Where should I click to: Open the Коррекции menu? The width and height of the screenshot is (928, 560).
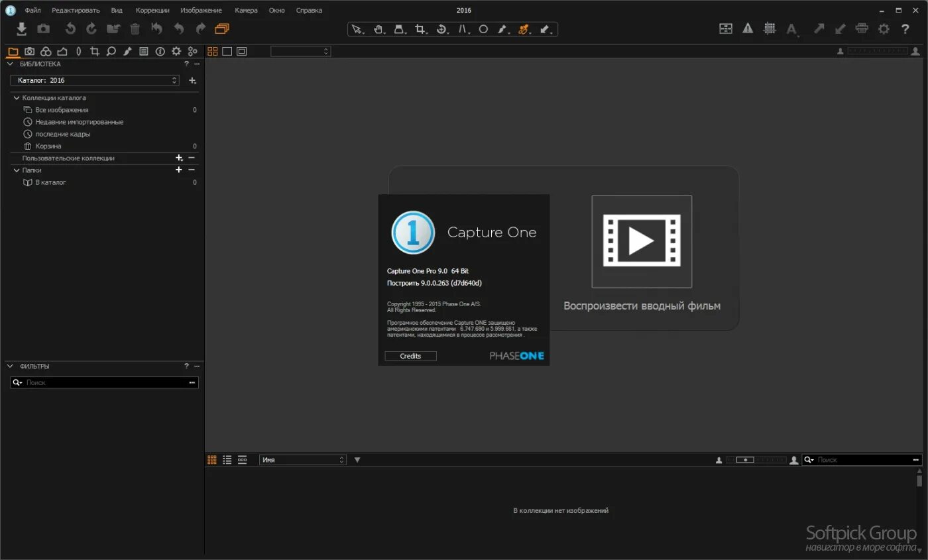[152, 11]
